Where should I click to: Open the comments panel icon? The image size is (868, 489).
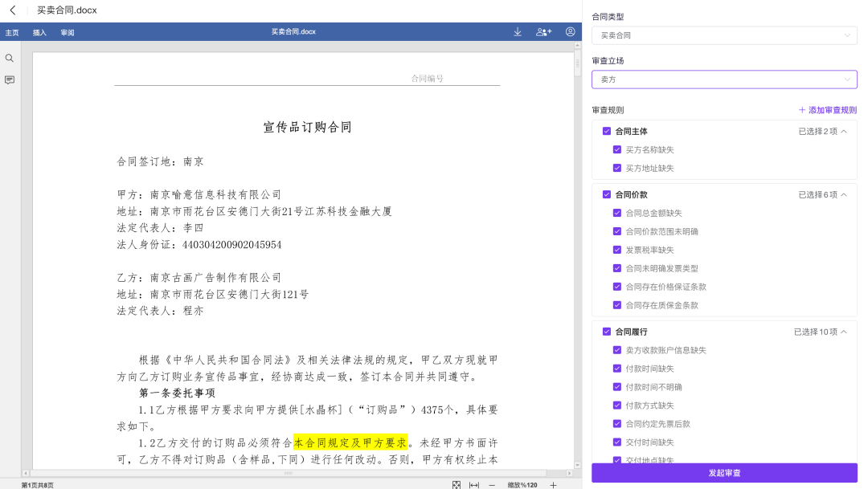click(10, 78)
